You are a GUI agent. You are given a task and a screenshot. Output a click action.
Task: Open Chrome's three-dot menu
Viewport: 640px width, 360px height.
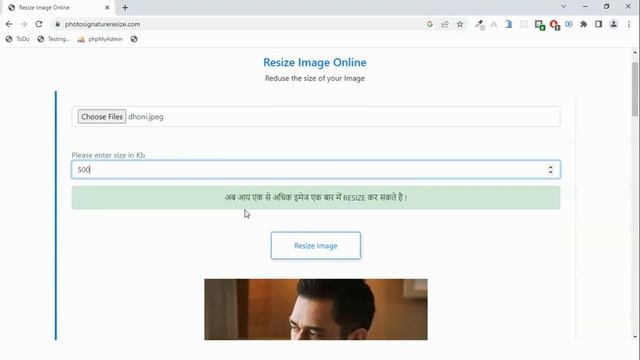(629, 24)
